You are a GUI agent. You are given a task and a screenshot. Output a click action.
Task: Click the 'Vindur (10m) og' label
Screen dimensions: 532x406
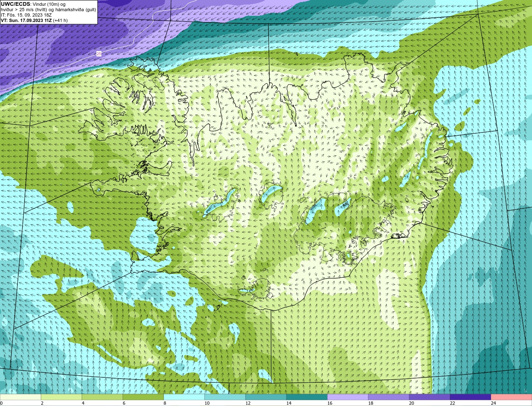(49, 4)
